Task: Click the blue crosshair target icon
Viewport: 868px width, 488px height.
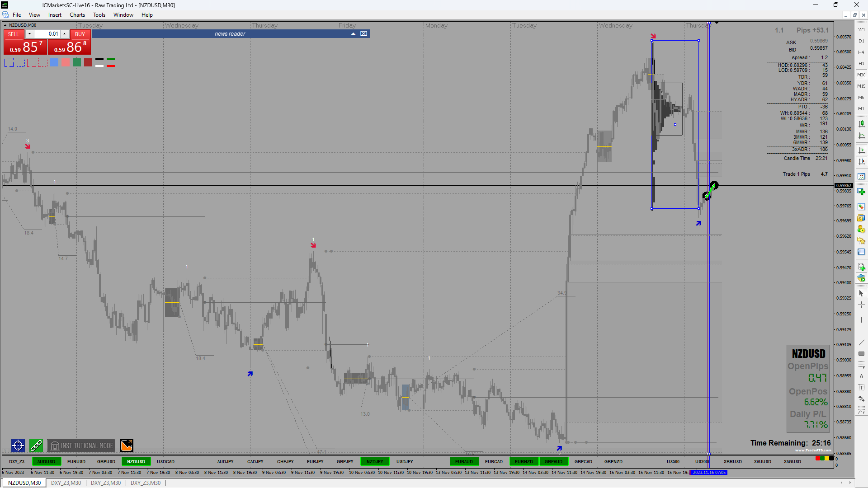Action: tap(18, 446)
